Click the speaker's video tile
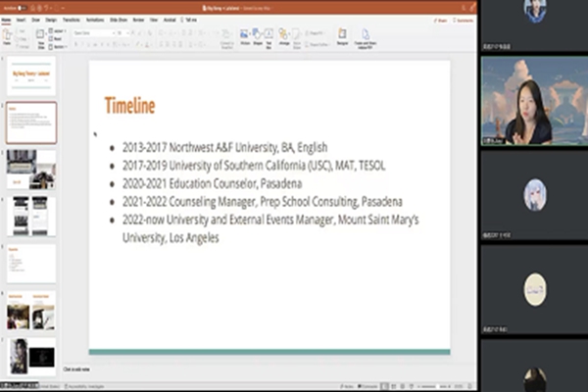This screenshot has width=588, height=392. click(x=535, y=101)
